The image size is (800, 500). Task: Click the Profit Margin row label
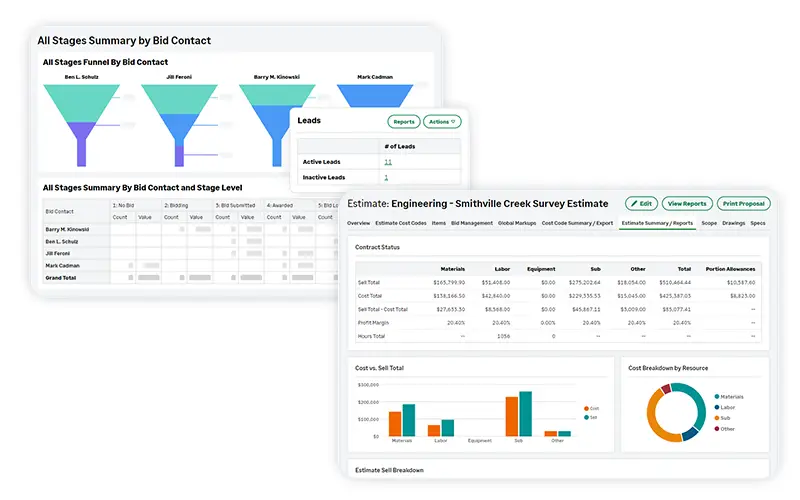pos(373,323)
